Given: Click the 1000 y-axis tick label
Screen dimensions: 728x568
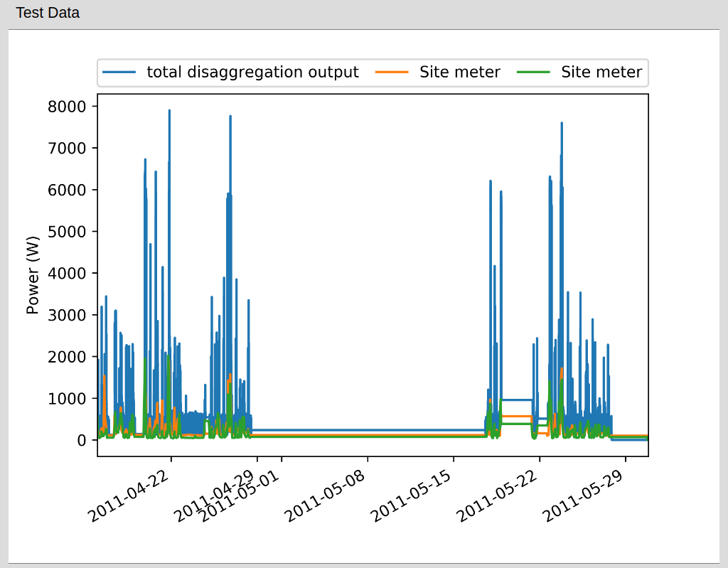Looking at the screenshot, I should [67, 399].
